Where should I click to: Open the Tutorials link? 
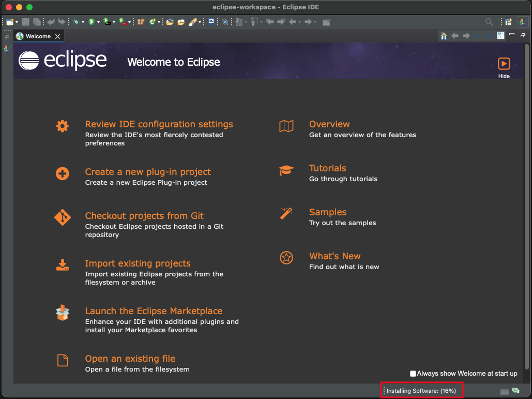point(327,168)
